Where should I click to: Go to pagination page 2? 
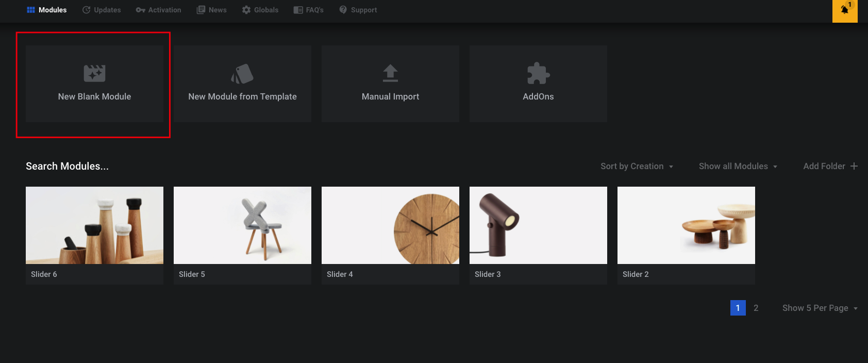756,308
